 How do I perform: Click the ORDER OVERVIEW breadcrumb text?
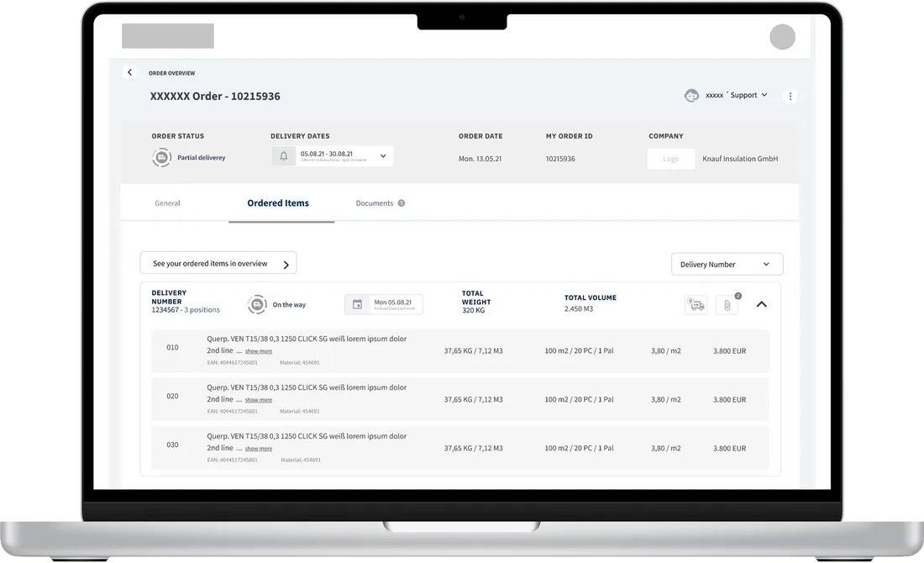pos(171,73)
